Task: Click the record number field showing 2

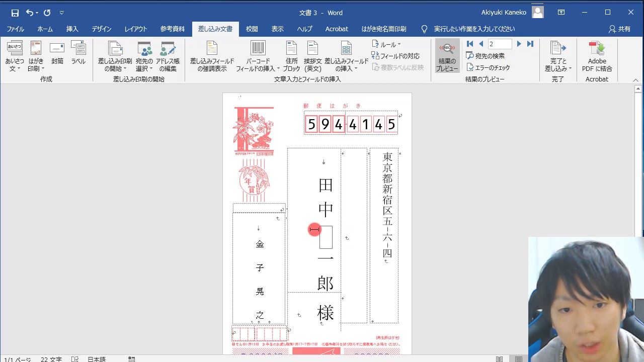Action: tap(499, 44)
